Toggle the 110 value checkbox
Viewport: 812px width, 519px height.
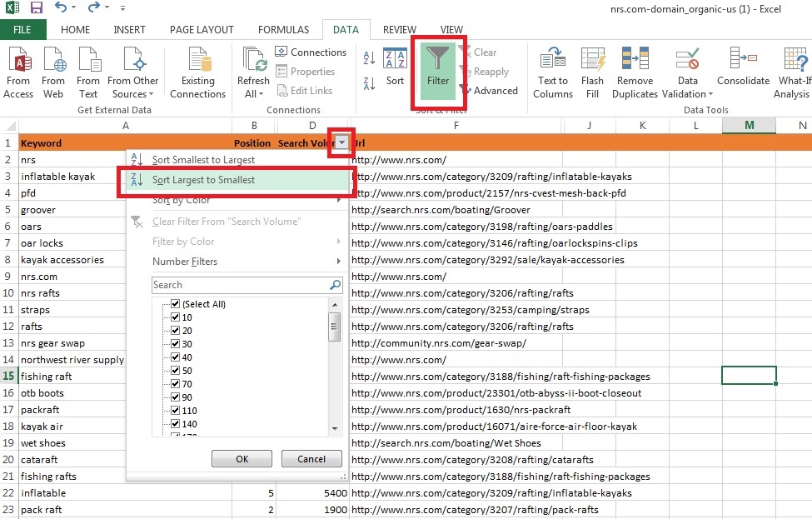click(x=175, y=411)
